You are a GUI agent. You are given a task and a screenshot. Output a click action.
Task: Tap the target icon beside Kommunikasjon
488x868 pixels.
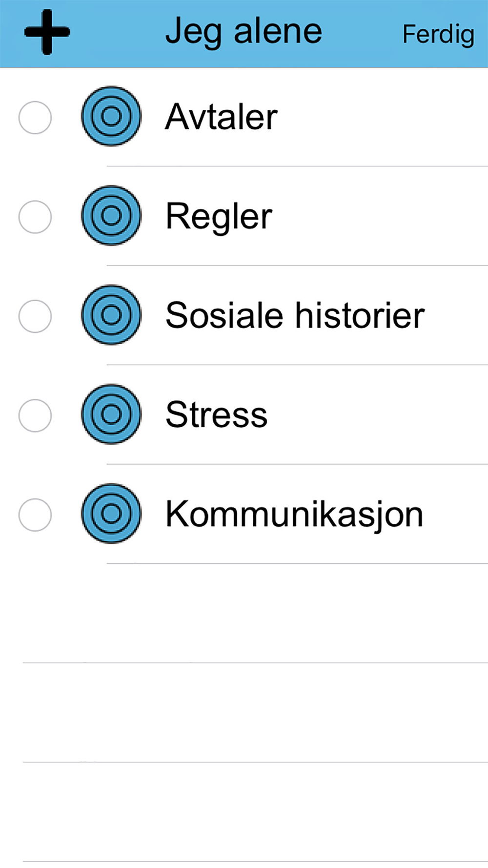tap(111, 513)
